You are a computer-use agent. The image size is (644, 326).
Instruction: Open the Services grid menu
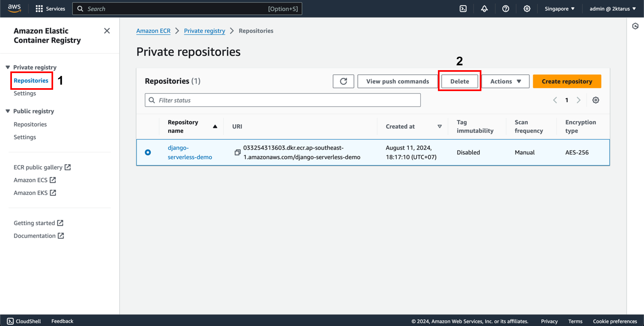tap(50, 9)
